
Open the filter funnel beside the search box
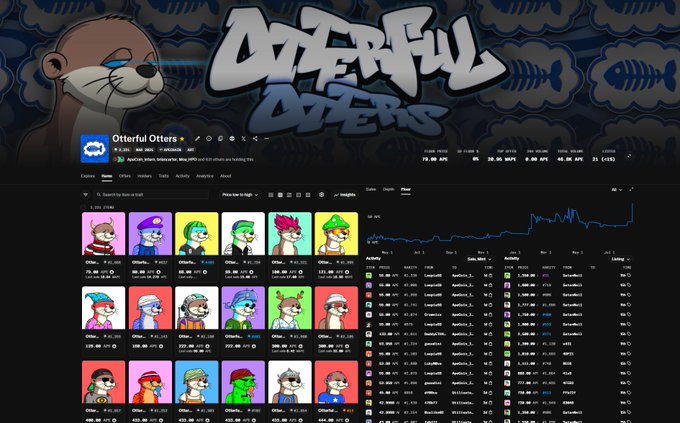(85, 195)
